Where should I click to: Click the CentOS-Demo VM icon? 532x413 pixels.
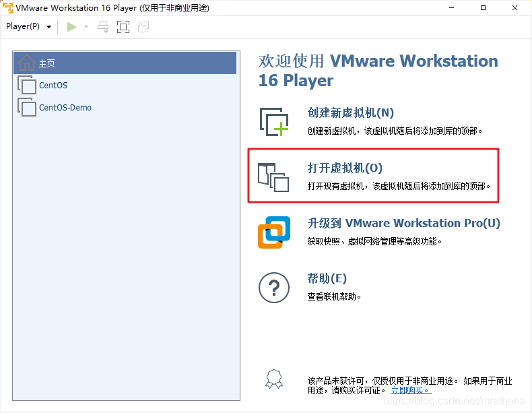pos(27,107)
